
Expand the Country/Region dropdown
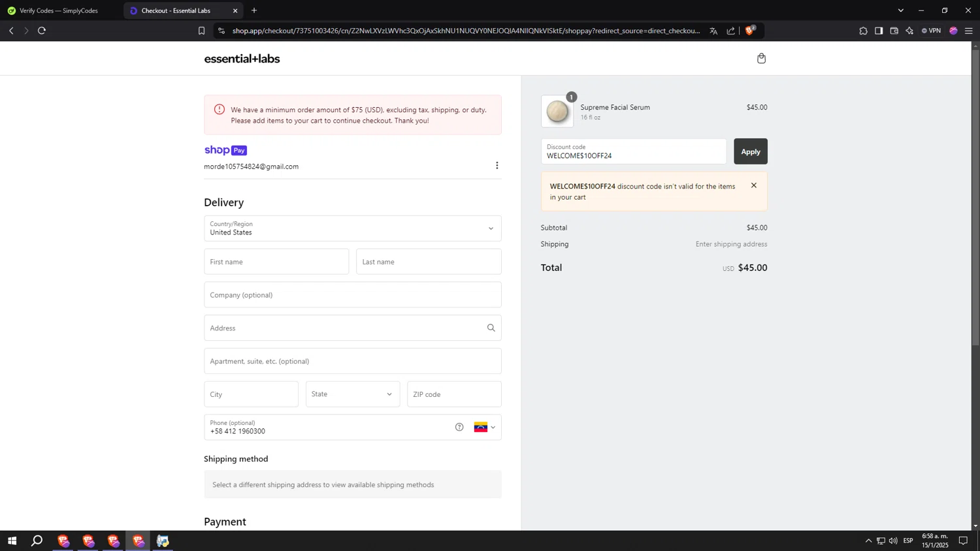pos(352,228)
